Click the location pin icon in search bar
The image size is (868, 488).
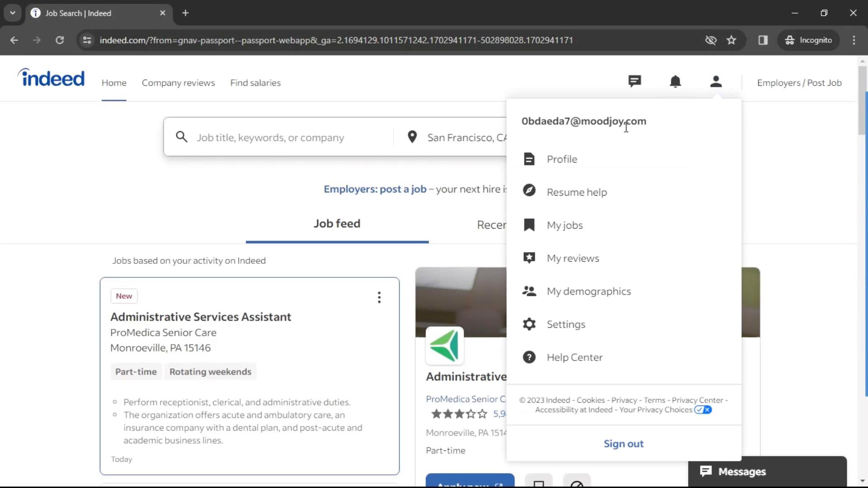point(412,137)
